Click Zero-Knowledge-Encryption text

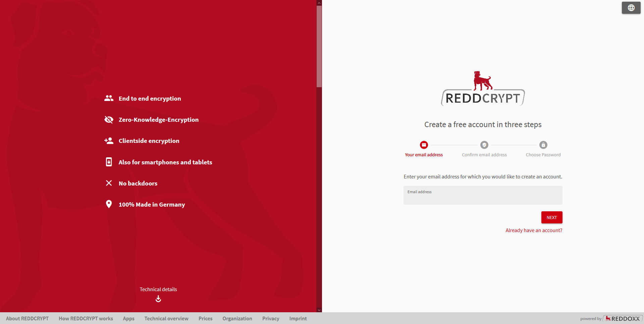[159, 120]
